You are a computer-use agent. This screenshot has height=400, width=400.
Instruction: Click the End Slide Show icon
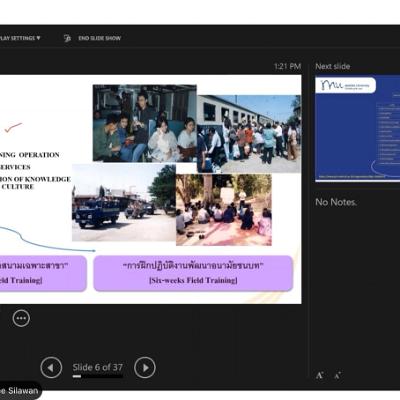tap(67, 38)
